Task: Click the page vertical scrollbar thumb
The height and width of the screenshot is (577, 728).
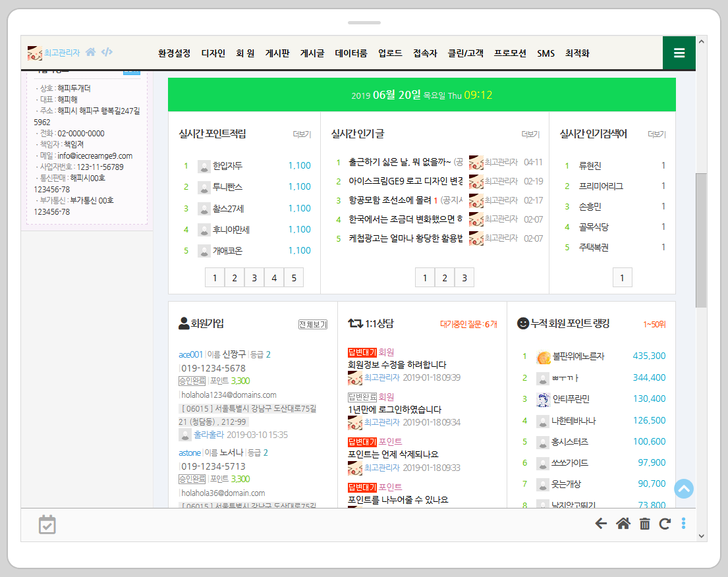Action: (701, 240)
